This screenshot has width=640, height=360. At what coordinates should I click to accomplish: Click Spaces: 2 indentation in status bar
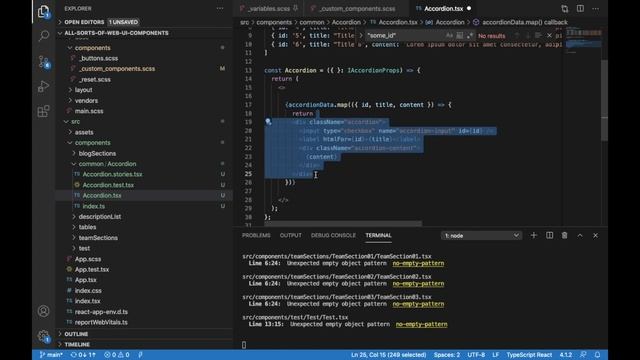[x=447, y=355]
